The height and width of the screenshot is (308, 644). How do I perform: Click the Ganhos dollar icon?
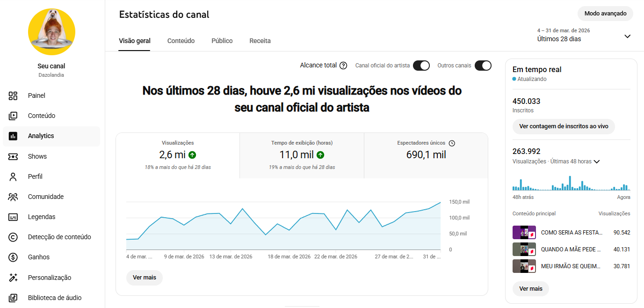pyautogui.click(x=13, y=257)
